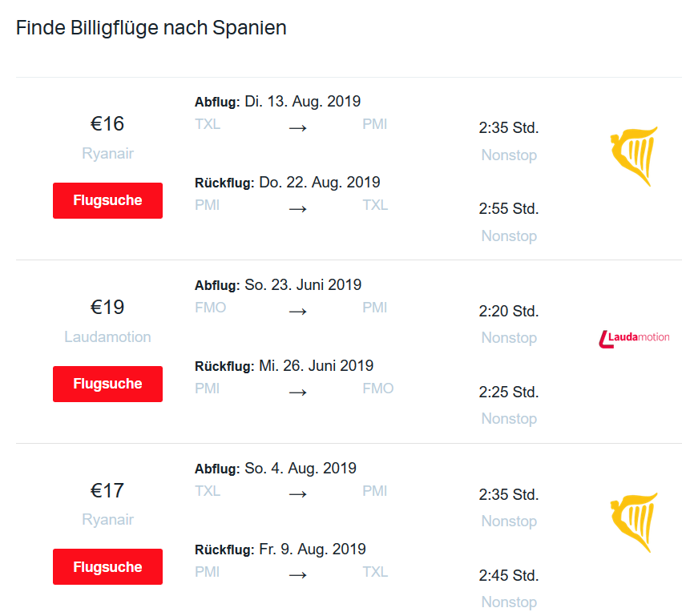The height and width of the screenshot is (616, 682).
Task: Click arrow on PMI to TXL 22. Aug. return
Action: point(298,209)
